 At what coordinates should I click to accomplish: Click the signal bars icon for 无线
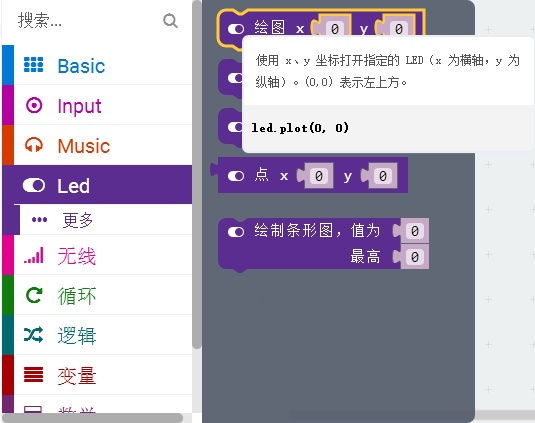(34, 255)
